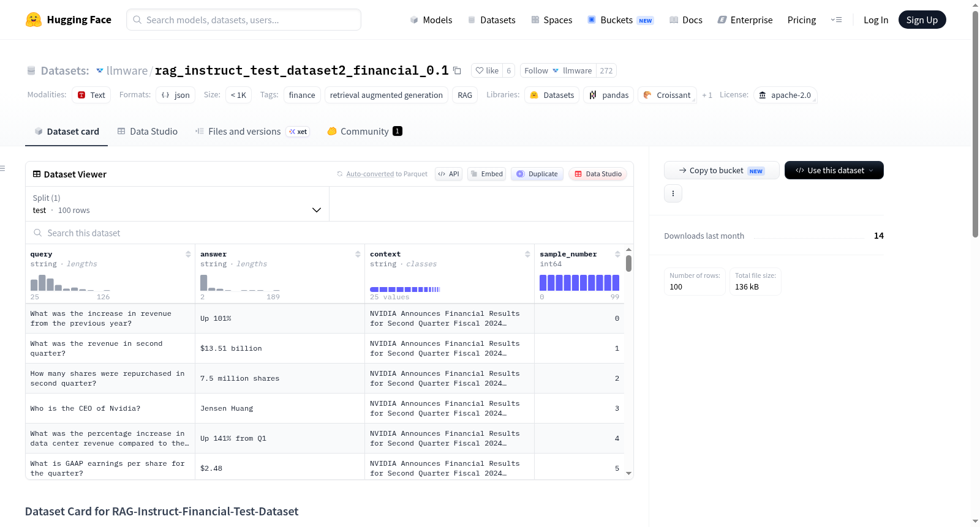Follow the llmware organization

tap(557, 70)
